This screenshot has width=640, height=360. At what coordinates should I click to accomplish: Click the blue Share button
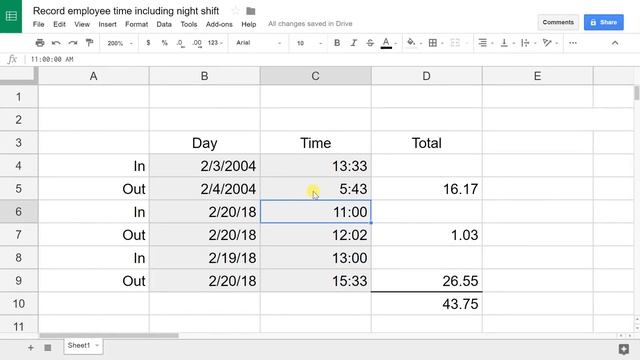604,22
